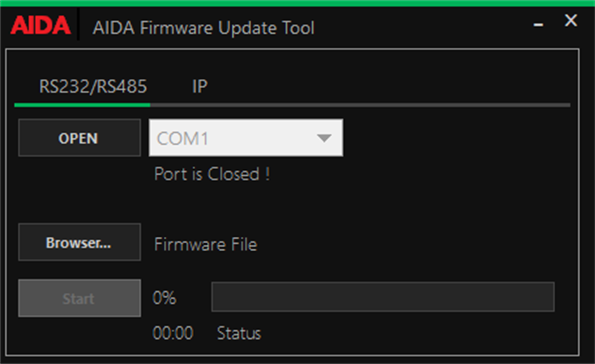The height and width of the screenshot is (364, 595).
Task: Click the green tab underline indicator
Action: (x=81, y=105)
